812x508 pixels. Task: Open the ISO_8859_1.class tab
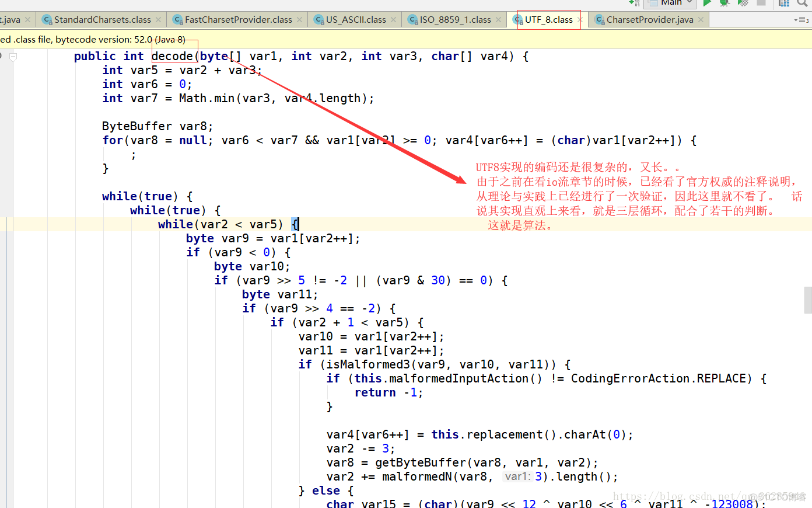coord(455,20)
